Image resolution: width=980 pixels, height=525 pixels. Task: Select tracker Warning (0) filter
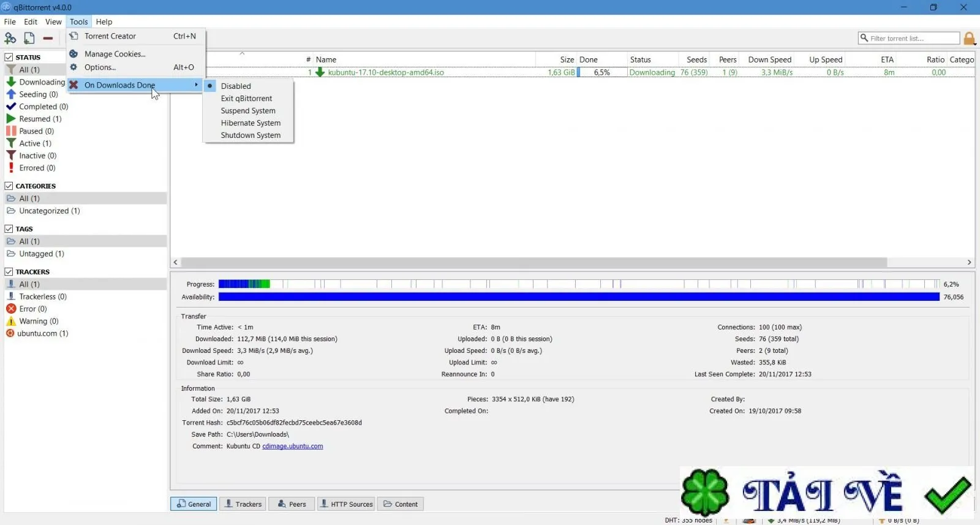(x=39, y=321)
